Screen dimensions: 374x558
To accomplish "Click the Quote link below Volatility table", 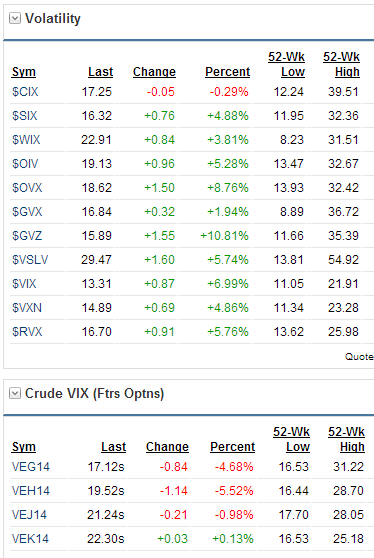I will (359, 357).
